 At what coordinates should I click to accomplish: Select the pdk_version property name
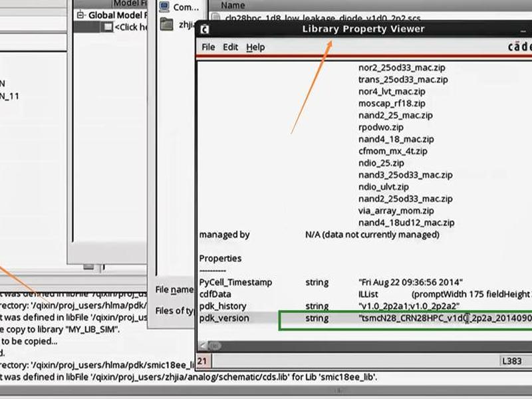click(224, 319)
